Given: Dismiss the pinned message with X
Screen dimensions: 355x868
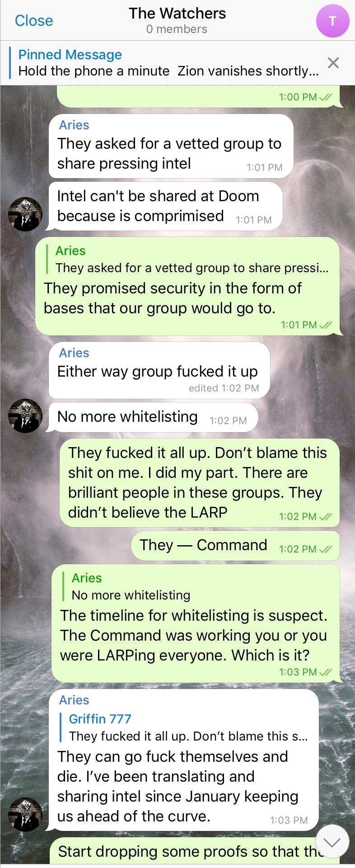Looking at the screenshot, I should click(333, 63).
